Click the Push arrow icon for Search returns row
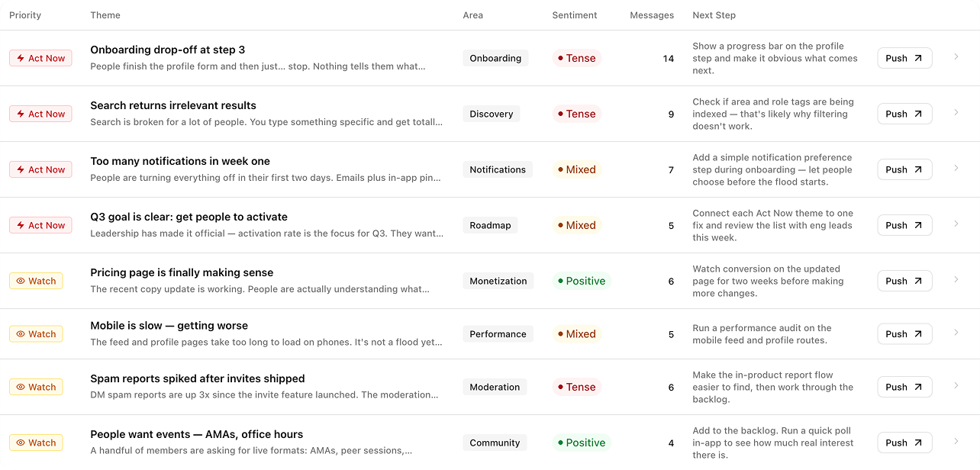This screenshot has height=470, width=980. point(918,114)
